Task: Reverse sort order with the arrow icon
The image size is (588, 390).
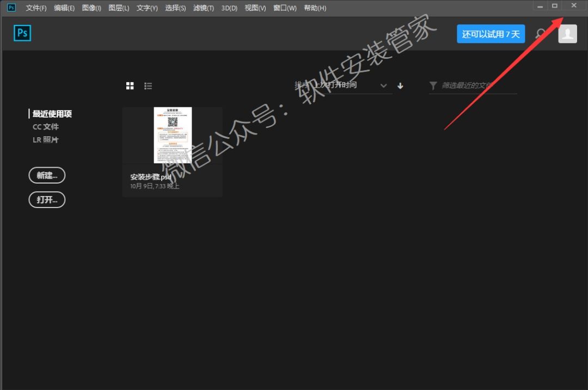Action: (401, 86)
